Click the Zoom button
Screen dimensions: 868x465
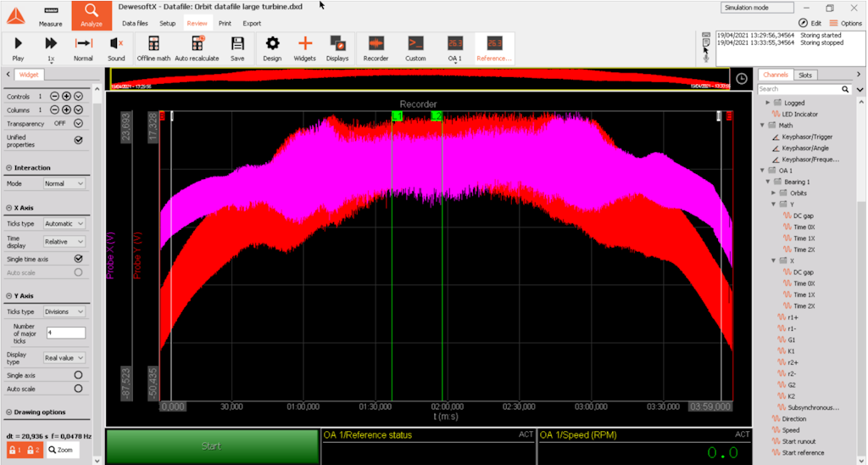tap(61, 450)
